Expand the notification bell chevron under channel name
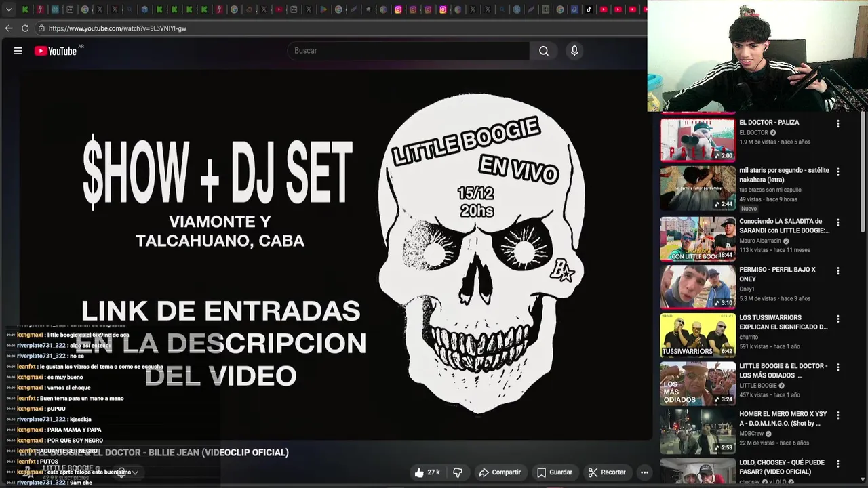This screenshot has height=488, width=868. pyautogui.click(x=135, y=472)
